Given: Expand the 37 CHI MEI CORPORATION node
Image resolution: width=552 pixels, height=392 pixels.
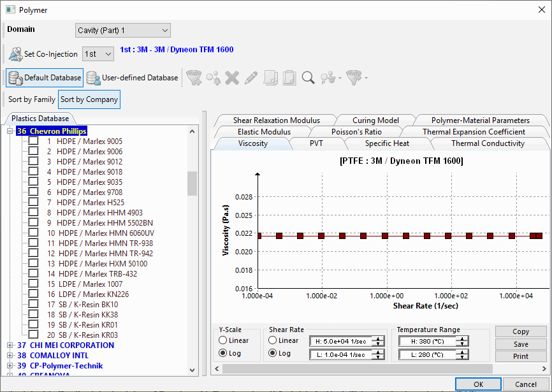Looking at the screenshot, I should [x=10, y=345].
